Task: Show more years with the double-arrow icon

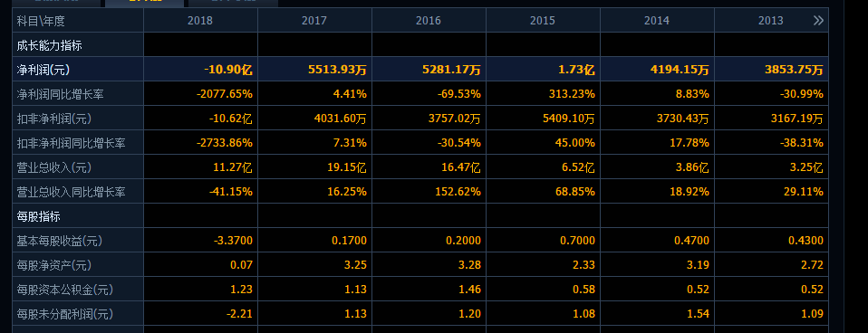Action: 818,21
